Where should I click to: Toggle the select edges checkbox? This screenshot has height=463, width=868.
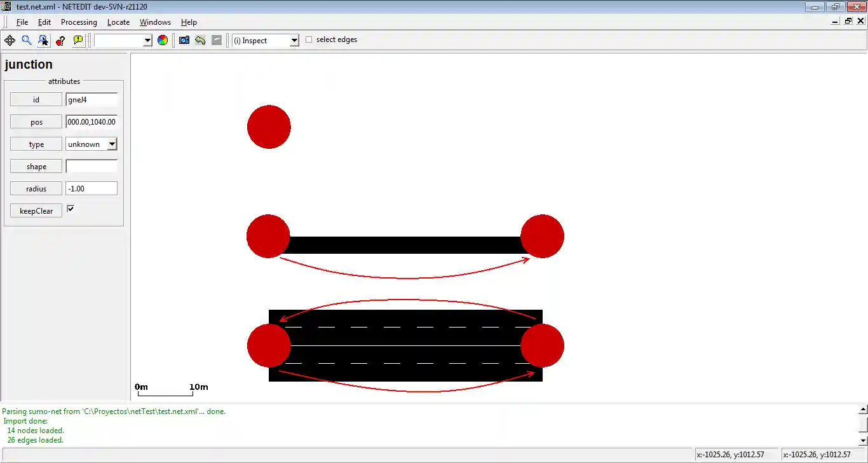(309, 39)
